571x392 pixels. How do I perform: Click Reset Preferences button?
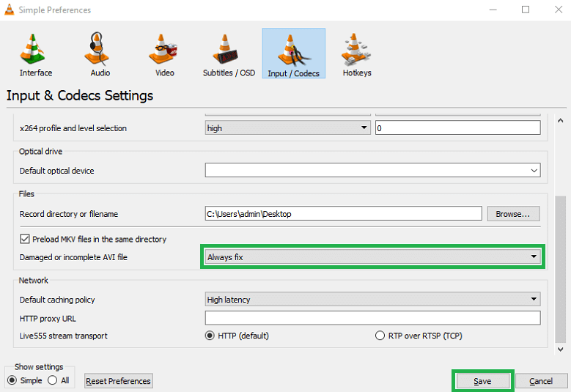click(x=118, y=381)
